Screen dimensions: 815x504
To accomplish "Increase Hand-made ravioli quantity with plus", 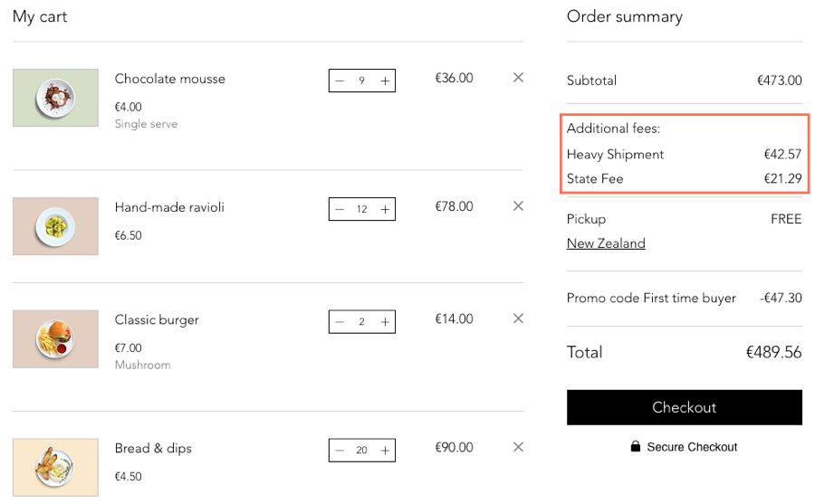I will [x=385, y=209].
